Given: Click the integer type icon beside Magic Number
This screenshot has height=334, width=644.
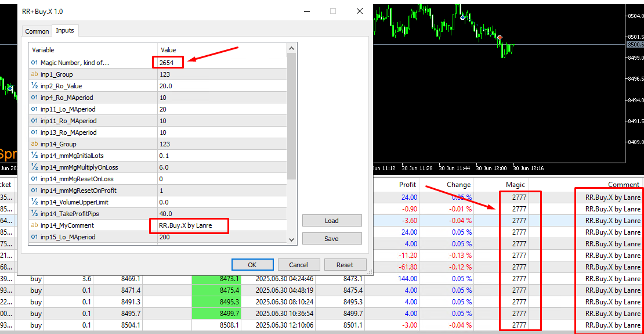Looking at the screenshot, I should click(x=34, y=63).
